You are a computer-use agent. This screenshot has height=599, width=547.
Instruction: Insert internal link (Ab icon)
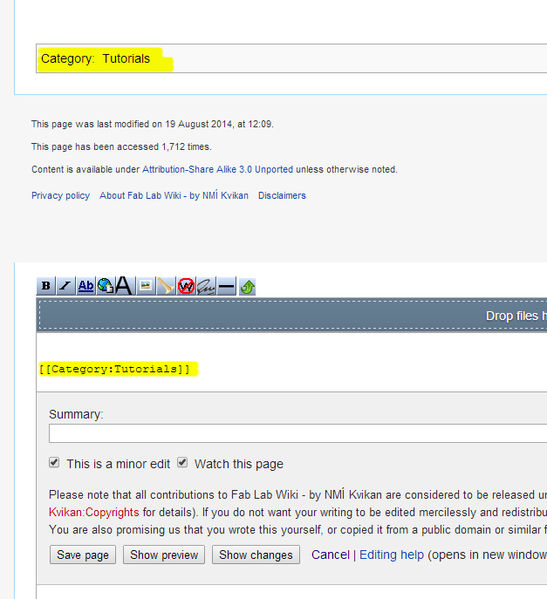pyautogui.click(x=86, y=286)
